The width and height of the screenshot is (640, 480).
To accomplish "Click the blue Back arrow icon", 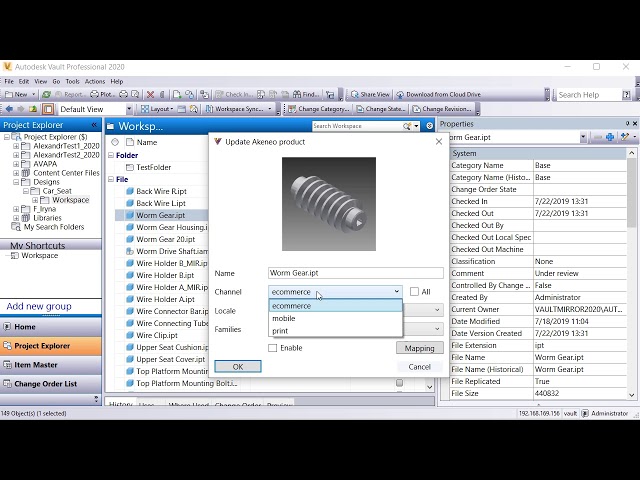I will [x=9, y=109].
